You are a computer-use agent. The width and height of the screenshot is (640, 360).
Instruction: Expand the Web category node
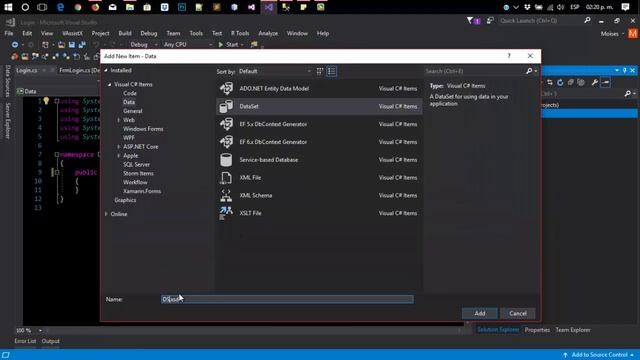pos(119,120)
